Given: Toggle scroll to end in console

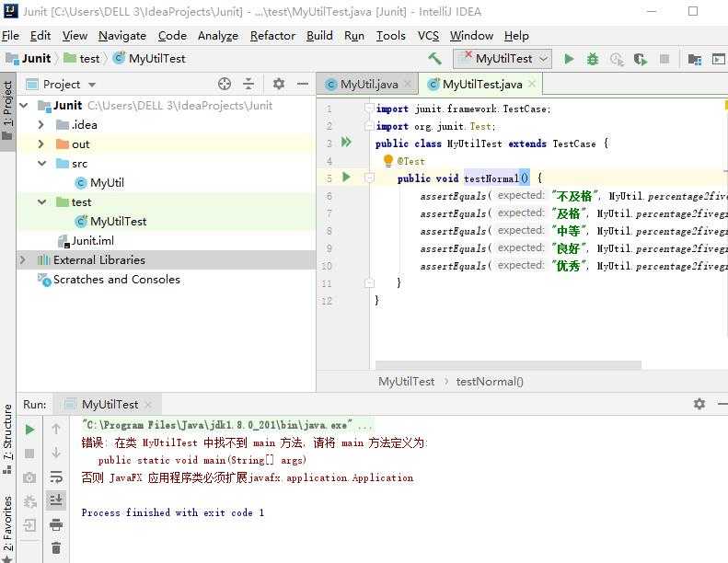Looking at the screenshot, I should point(56,500).
